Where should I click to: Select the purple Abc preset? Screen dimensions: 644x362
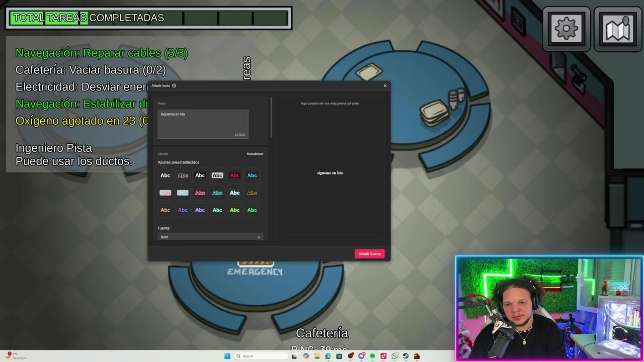(x=183, y=210)
